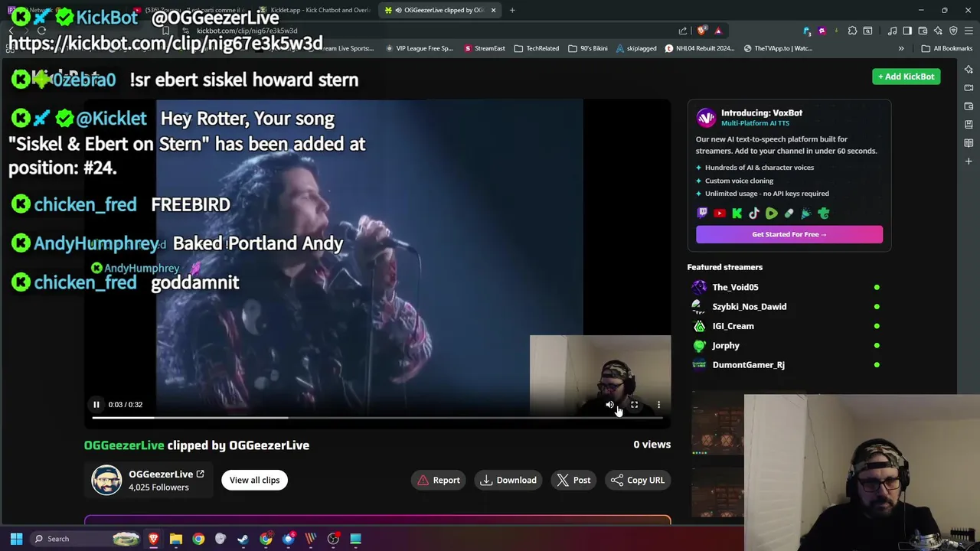Click the YouTube platform icon
This screenshot has width=980, height=551.
coord(720,214)
